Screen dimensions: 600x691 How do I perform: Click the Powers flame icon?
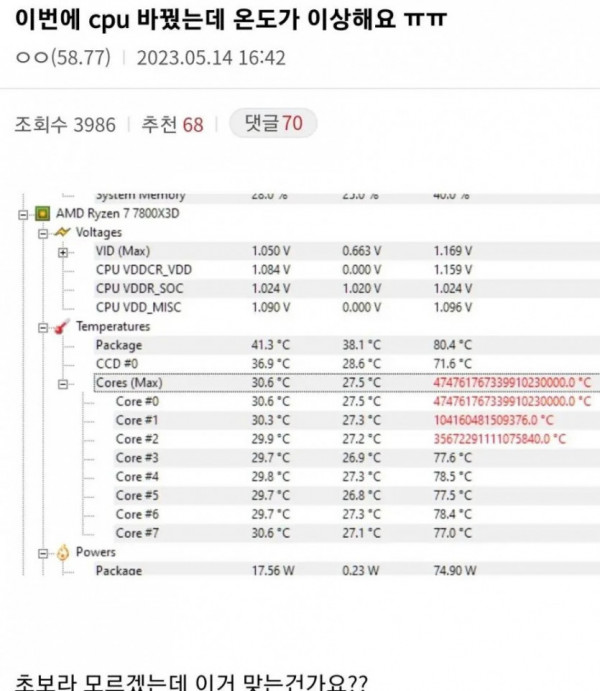click(63, 552)
